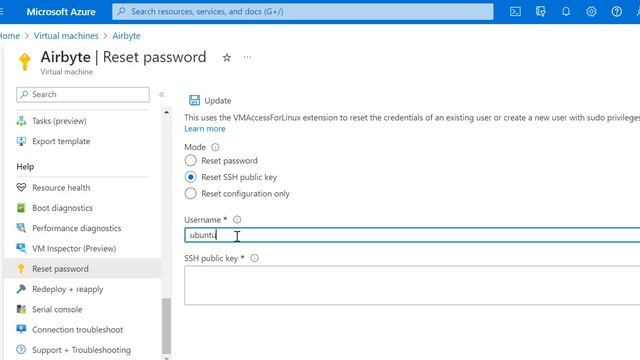
Task: Click the Boot diagnostics icon
Action: pos(21,208)
